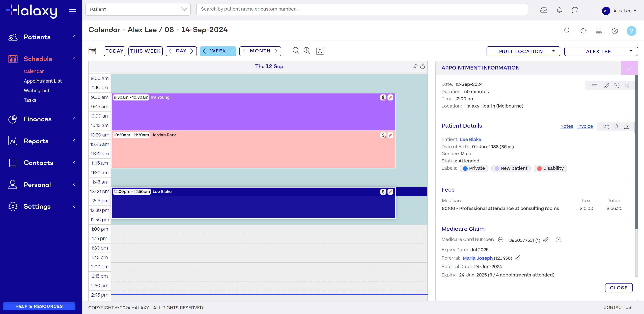Open the ALEX LEE practitioner dropdown
The image size is (644, 314).
(601, 51)
